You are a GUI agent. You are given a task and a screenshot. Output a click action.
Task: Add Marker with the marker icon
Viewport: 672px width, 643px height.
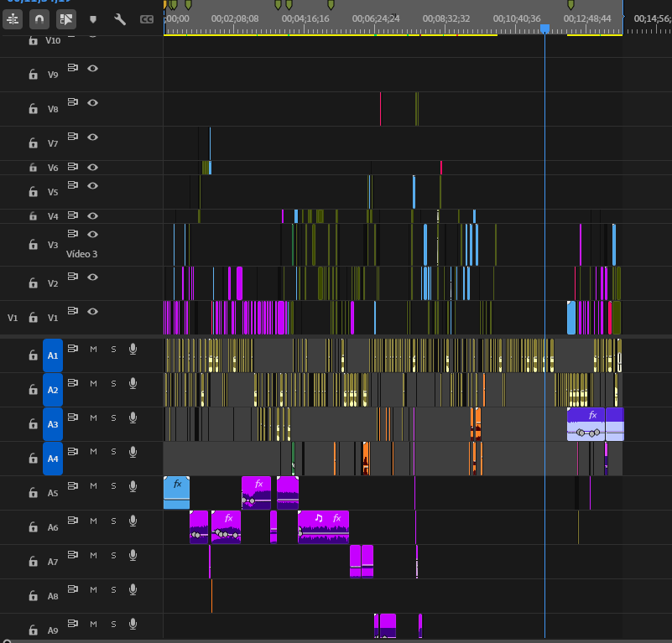click(x=93, y=19)
